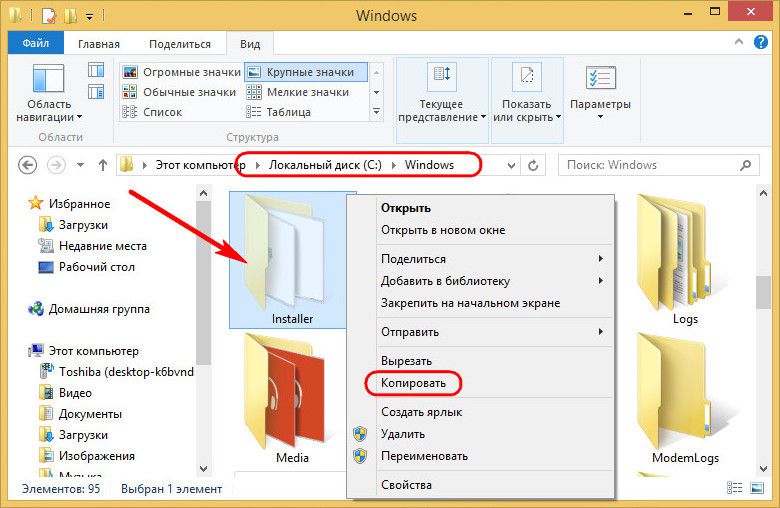Select the List (Список) layout option
This screenshot has width=780, height=508.
tap(164, 112)
